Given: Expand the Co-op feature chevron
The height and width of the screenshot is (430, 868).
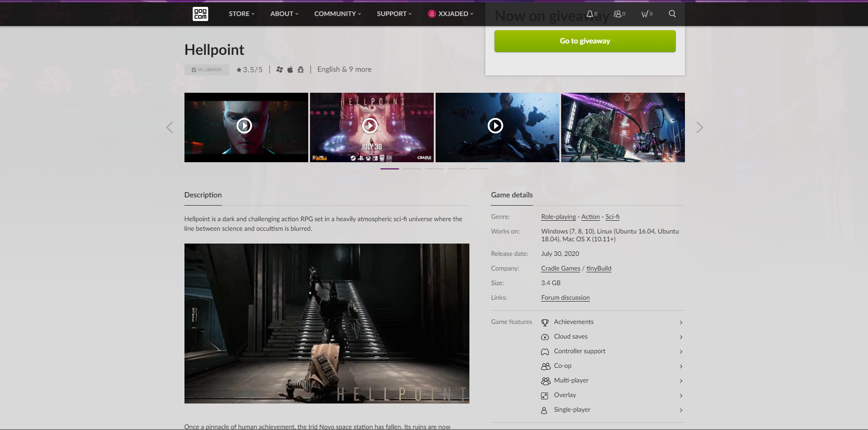Looking at the screenshot, I should (x=681, y=366).
